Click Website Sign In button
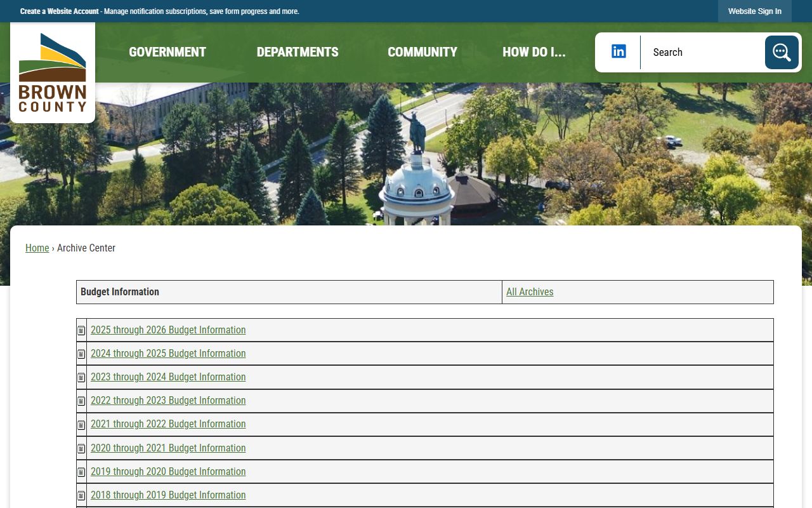 [755, 11]
